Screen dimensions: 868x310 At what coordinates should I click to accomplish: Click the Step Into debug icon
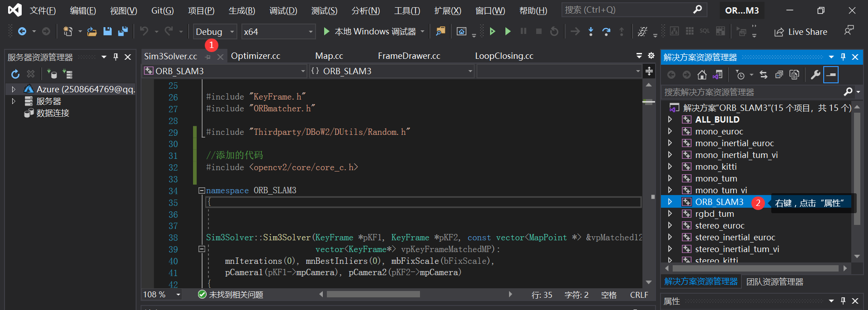(x=590, y=31)
